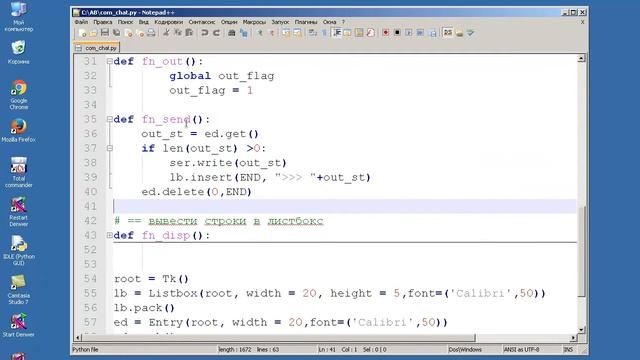The image size is (640, 360).
Task: Close the document with the menu bar X button
Action: pos(582,22)
